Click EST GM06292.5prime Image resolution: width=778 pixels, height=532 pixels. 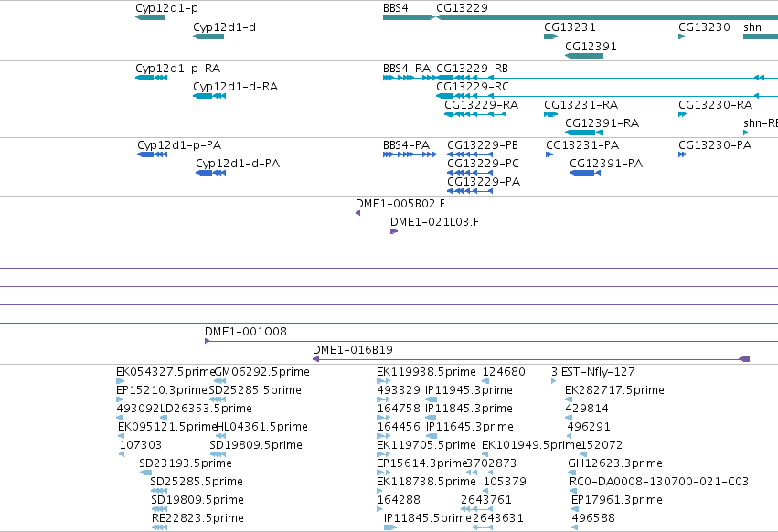(x=220, y=381)
